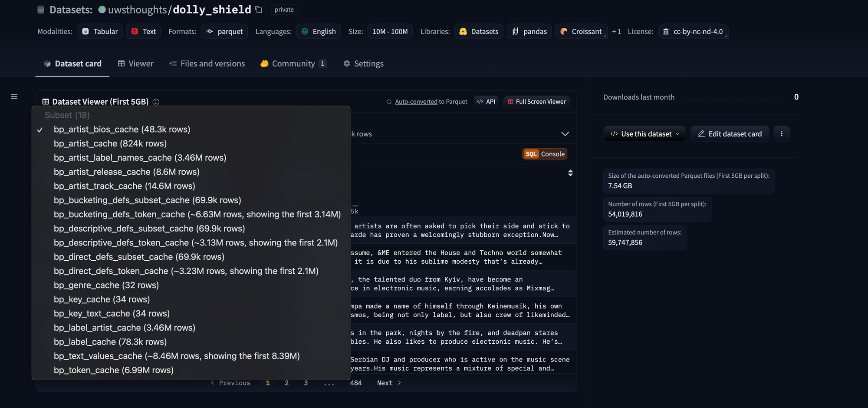Open the API access button
Image resolution: width=868 pixels, height=408 pixels.
tap(486, 102)
